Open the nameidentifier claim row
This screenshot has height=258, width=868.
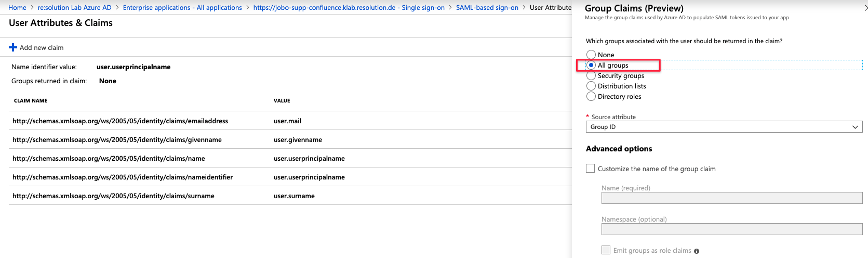123,177
